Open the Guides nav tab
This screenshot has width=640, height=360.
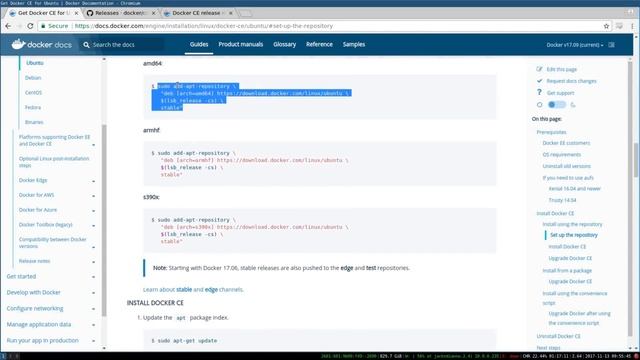pyautogui.click(x=199, y=44)
